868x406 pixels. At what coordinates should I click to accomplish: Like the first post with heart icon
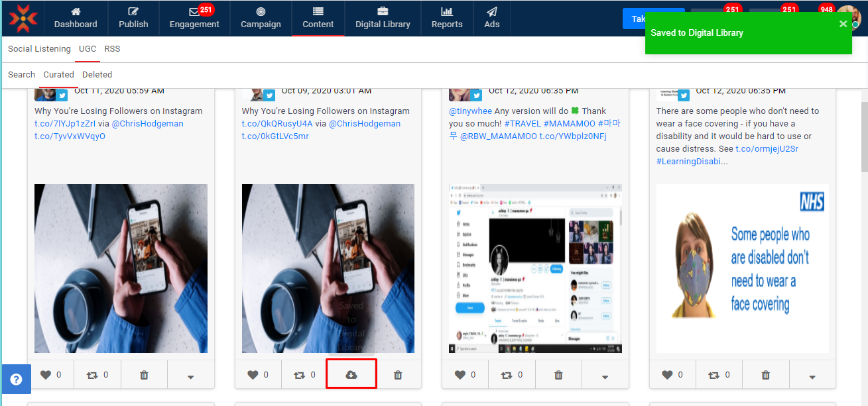click(x=50, y=375)
